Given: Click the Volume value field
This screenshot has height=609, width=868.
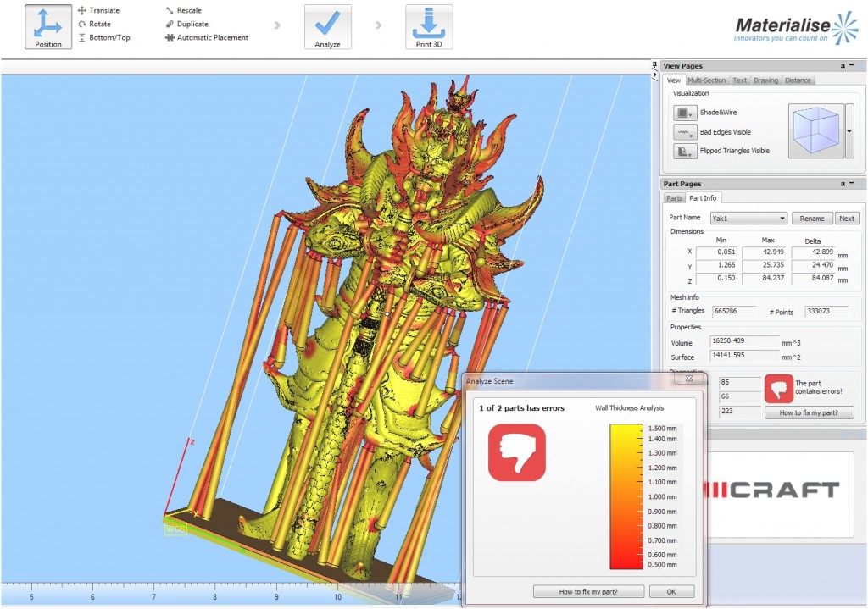Looking at the screenshot, I should (744, 341).
